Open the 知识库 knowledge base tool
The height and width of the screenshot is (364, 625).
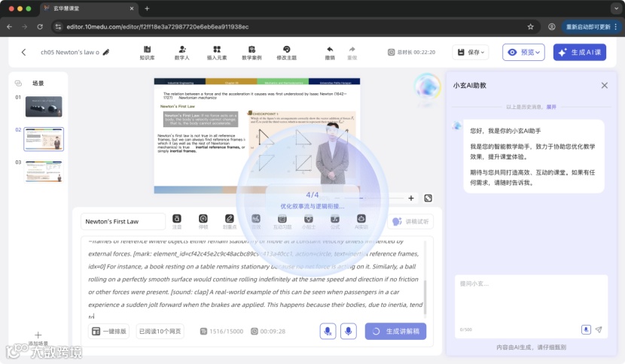click(147, 53)
